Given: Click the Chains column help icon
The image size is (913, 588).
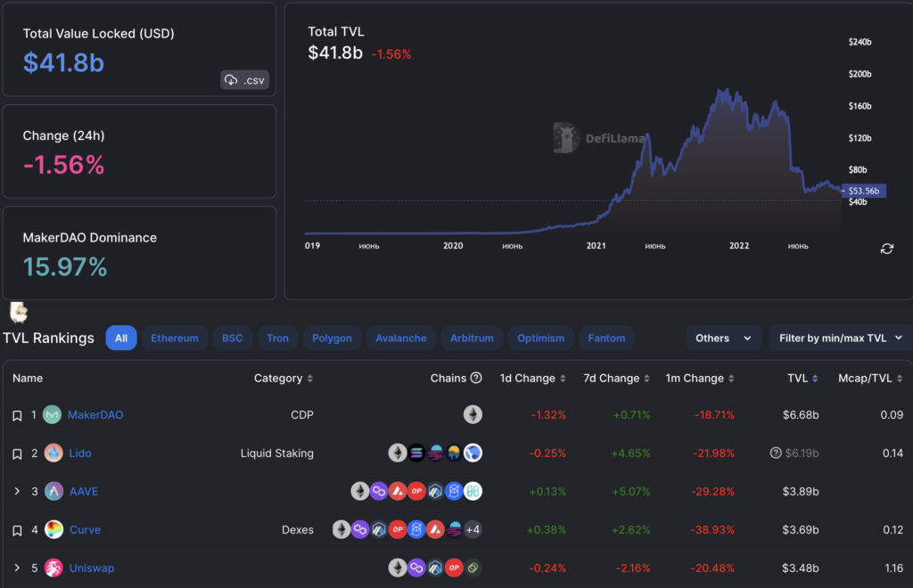Looking at the screenshot, I should (476, 379).
